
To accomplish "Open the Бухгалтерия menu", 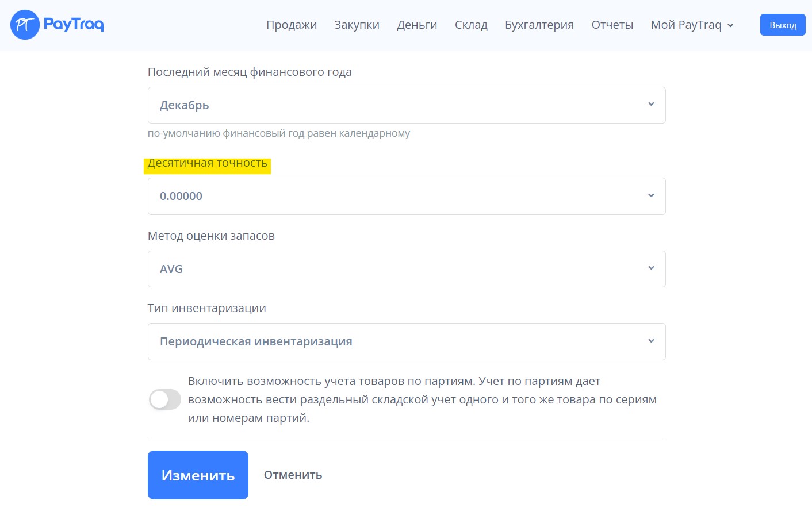I will point(539,25).
